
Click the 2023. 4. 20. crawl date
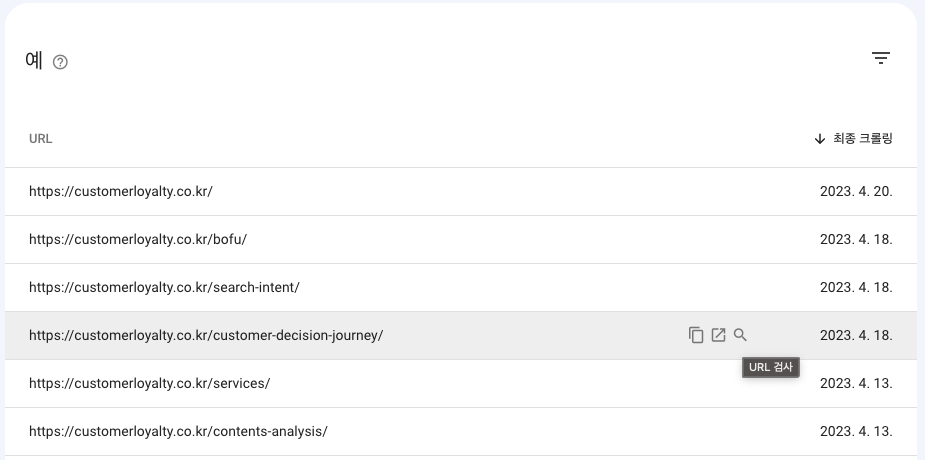tap(856, 191)
